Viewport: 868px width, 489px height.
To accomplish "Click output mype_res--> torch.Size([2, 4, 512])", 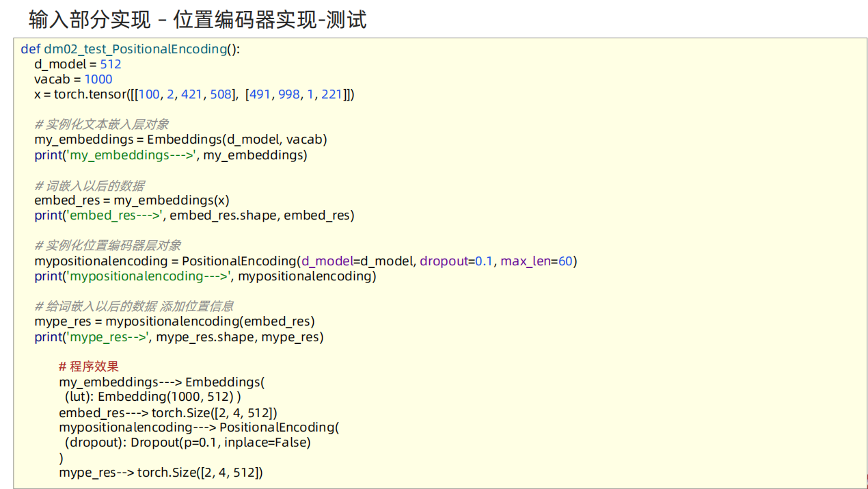I will click(161, 473).
